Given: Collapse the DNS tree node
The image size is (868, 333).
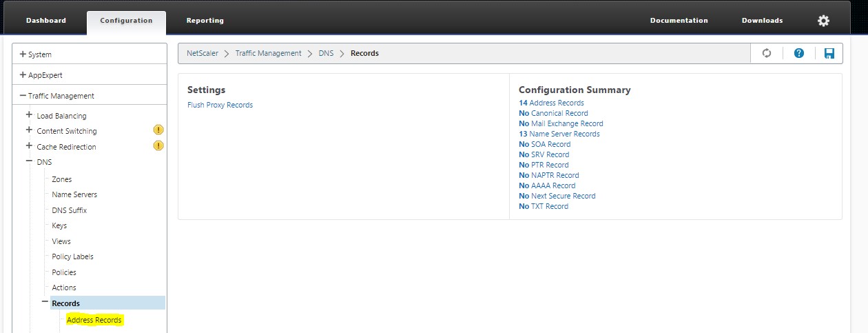Looking at the screenshot, I should (x=29, y=162).
